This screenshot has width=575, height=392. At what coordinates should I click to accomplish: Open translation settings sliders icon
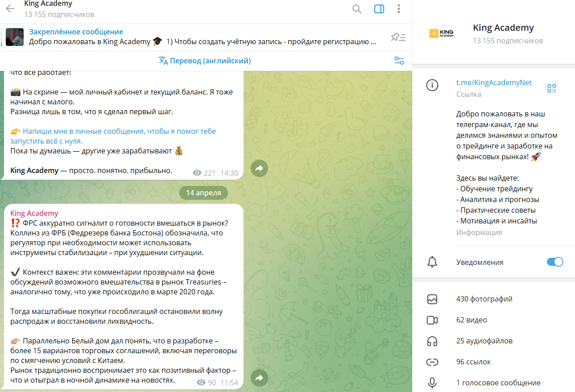(x=399, y=61)
